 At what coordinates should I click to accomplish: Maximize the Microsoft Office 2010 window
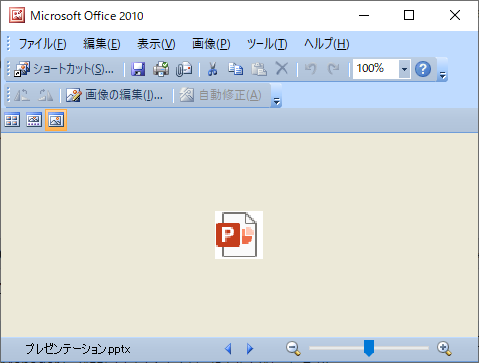point(409,15)
